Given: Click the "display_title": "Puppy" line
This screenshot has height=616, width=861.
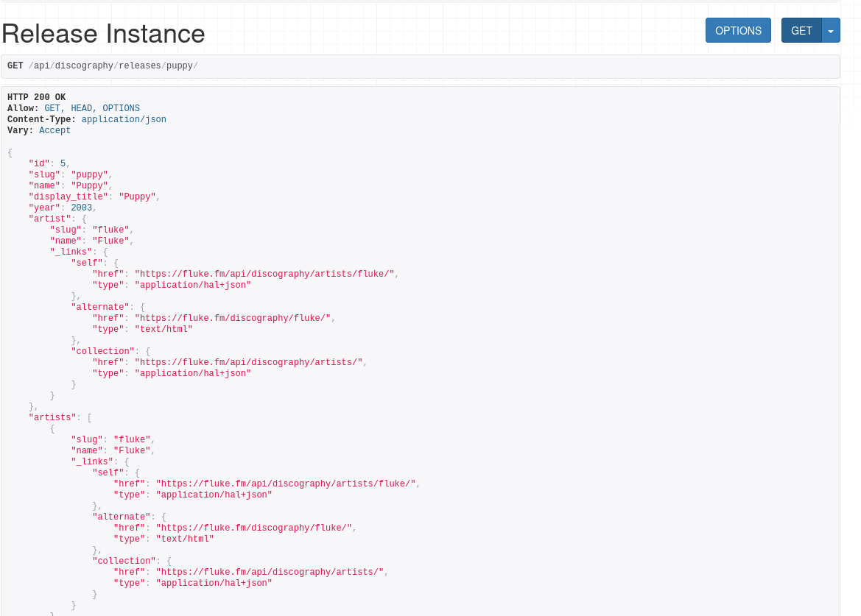Looking at the screenshot, I should point(94,197).
